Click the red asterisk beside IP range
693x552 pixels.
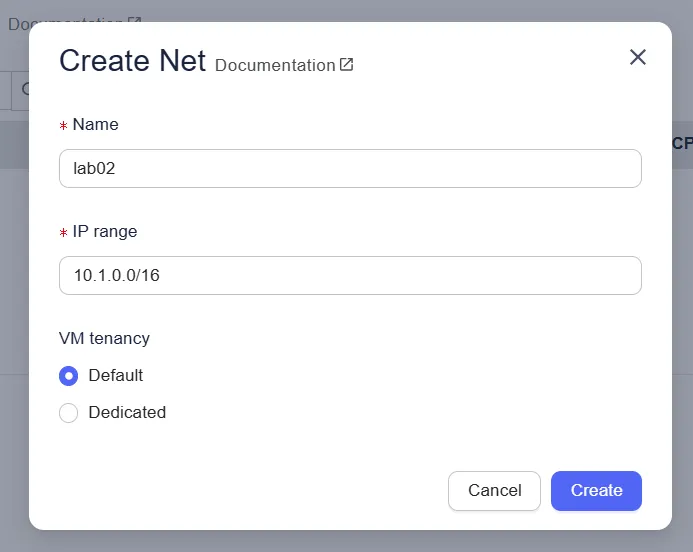tap(64, 233)
